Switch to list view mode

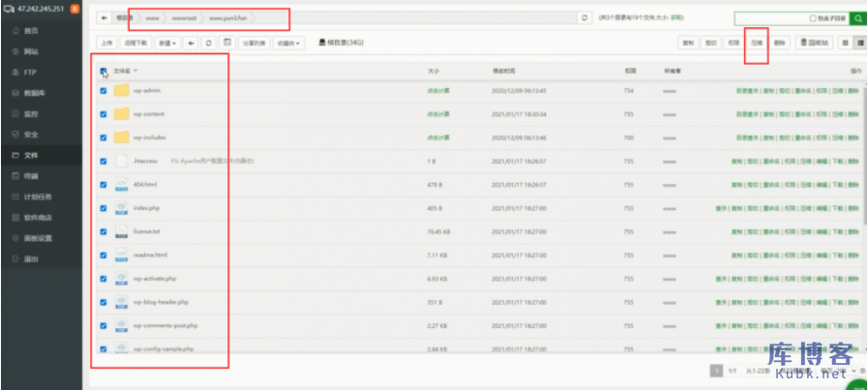859,43
